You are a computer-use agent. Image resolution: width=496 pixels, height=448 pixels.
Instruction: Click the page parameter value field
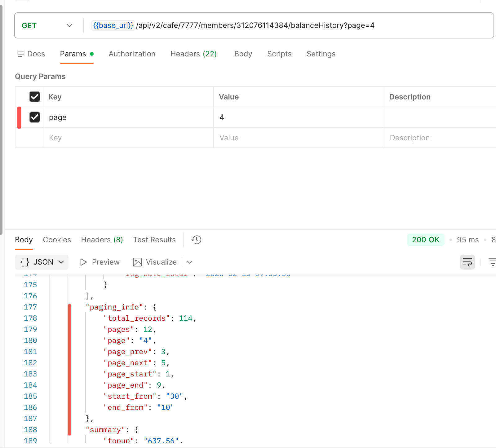click(298, 117)
